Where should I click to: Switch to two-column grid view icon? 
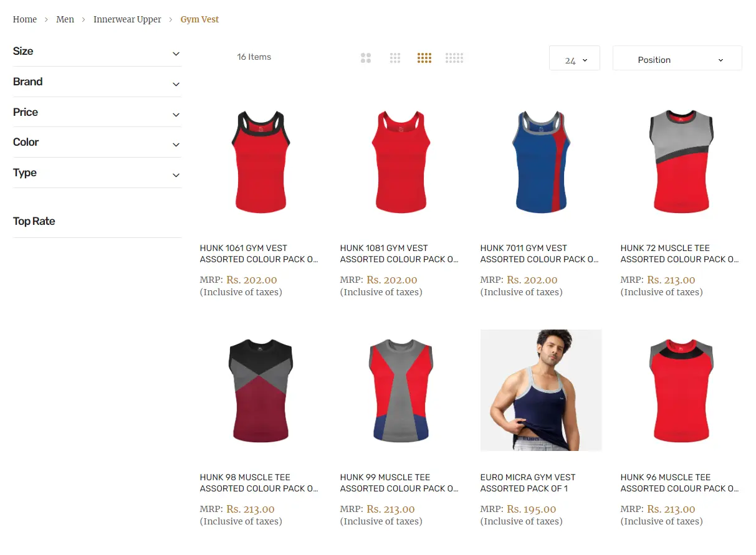[x=366, y=58]
